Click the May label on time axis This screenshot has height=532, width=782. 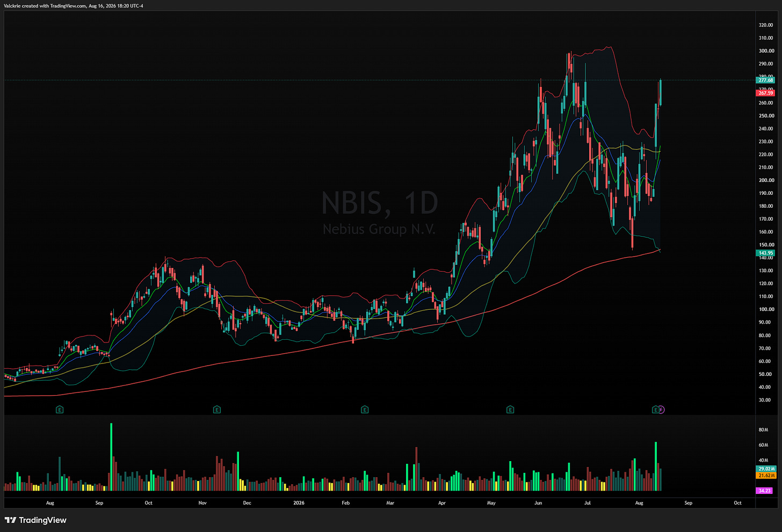(491, 503)
